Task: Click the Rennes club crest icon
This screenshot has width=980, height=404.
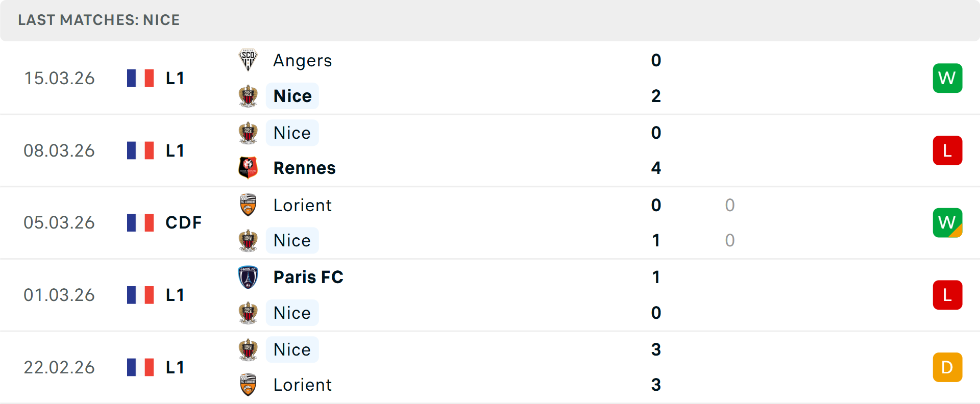Action: click(248, 168)
